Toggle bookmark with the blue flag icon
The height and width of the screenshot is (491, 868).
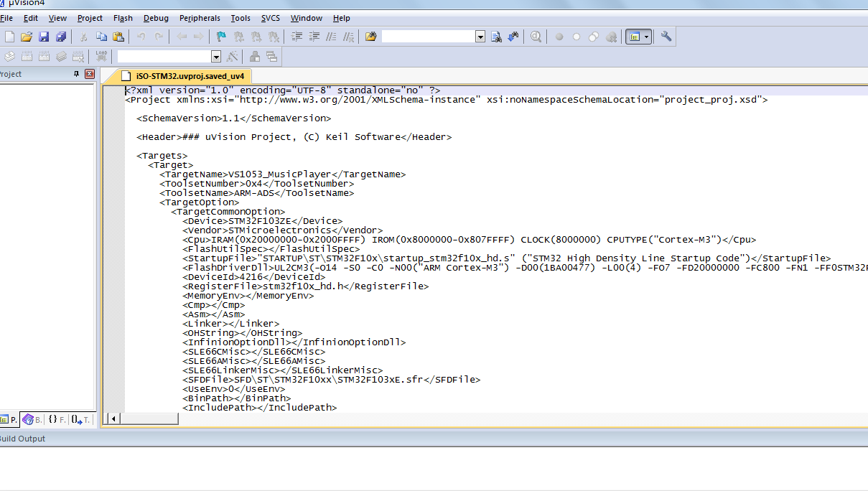click(x=221, y=37)
